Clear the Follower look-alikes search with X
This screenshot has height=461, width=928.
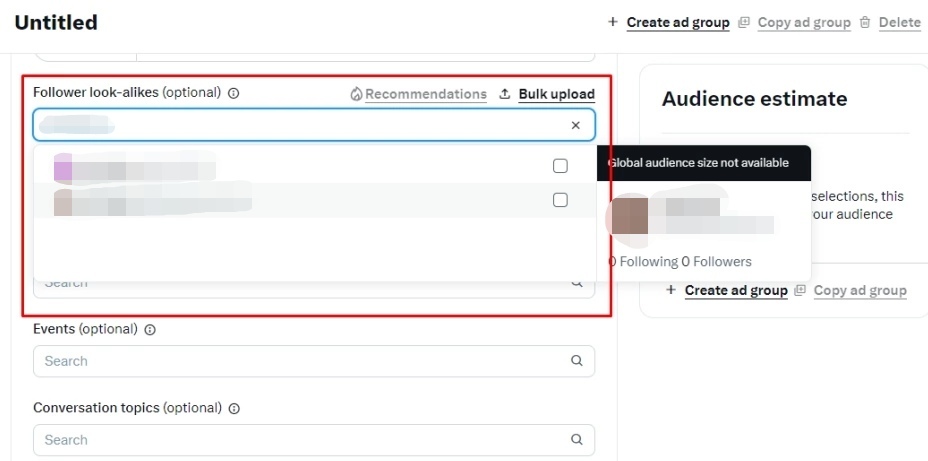click(576, 125)
